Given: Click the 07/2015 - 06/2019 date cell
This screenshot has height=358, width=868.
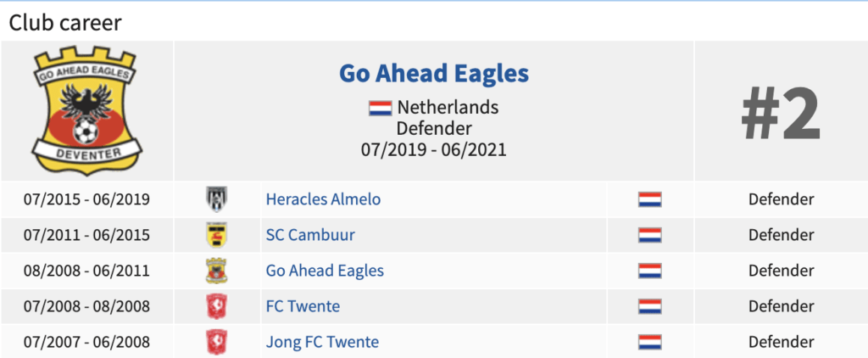Looking at the screenshot, I should click(87, 199).
